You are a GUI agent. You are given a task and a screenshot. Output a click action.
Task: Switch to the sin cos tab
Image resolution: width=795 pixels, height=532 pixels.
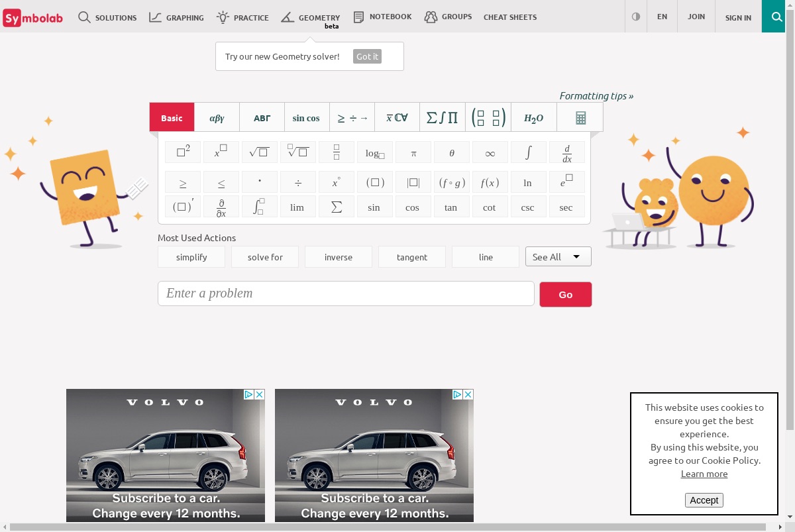(x=306, y=117)
